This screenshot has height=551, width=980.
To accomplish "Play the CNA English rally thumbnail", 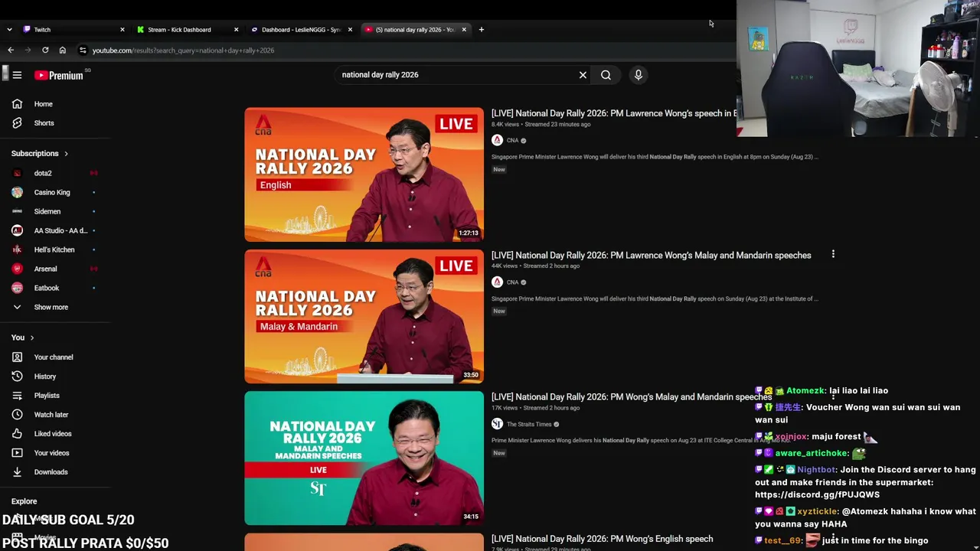I will pyautogui.click(x=364, y=174).
